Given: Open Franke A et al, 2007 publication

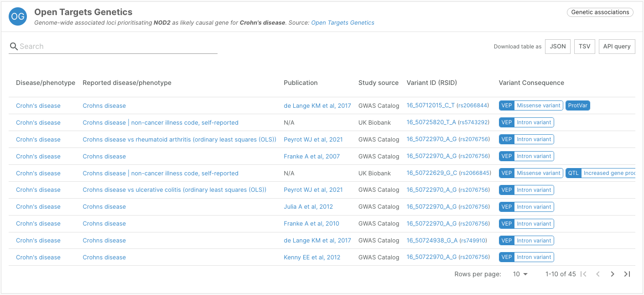Looking at the screenshot, I should pos(312,156).
